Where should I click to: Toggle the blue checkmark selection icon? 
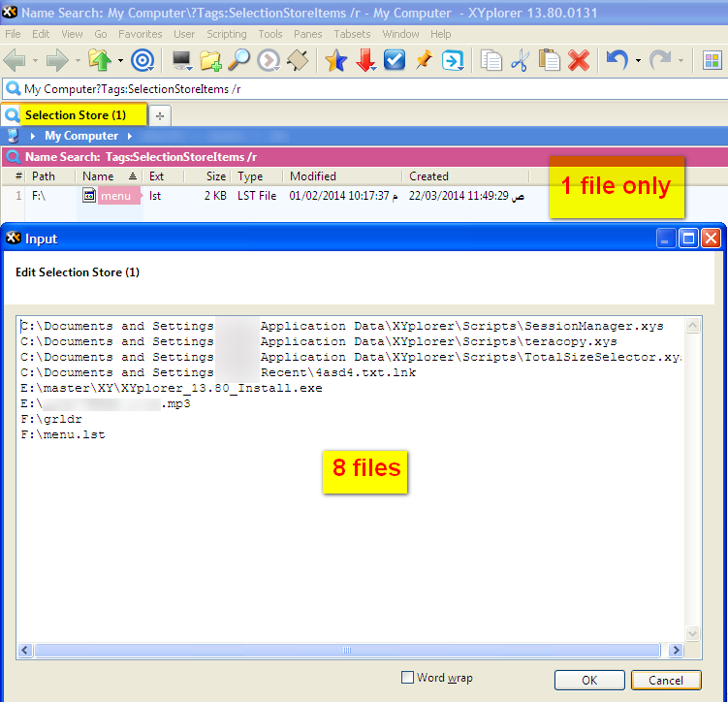click(395, 61)
